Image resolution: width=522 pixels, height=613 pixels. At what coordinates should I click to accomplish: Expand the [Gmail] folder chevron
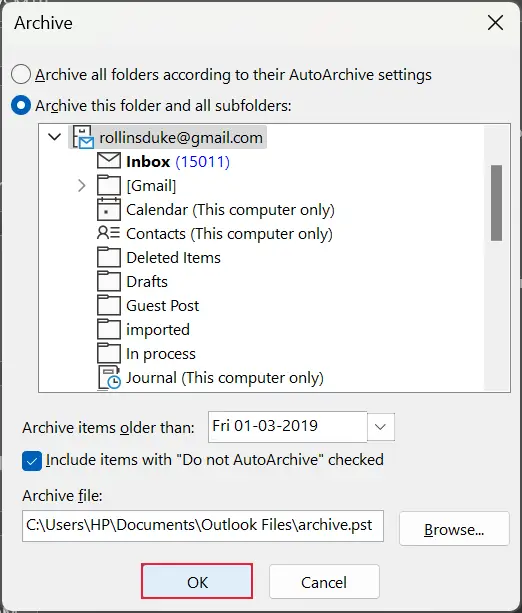(81, 185)
